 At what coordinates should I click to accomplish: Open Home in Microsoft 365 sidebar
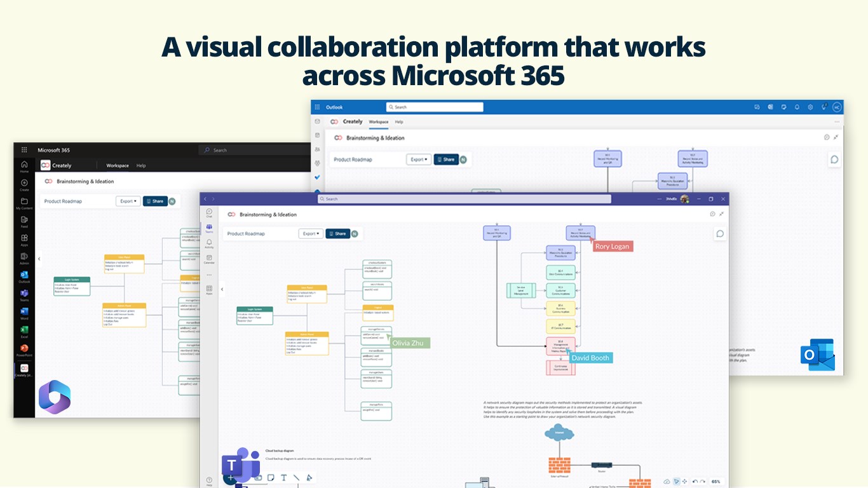pyautogui.click(x=24, y=166)
